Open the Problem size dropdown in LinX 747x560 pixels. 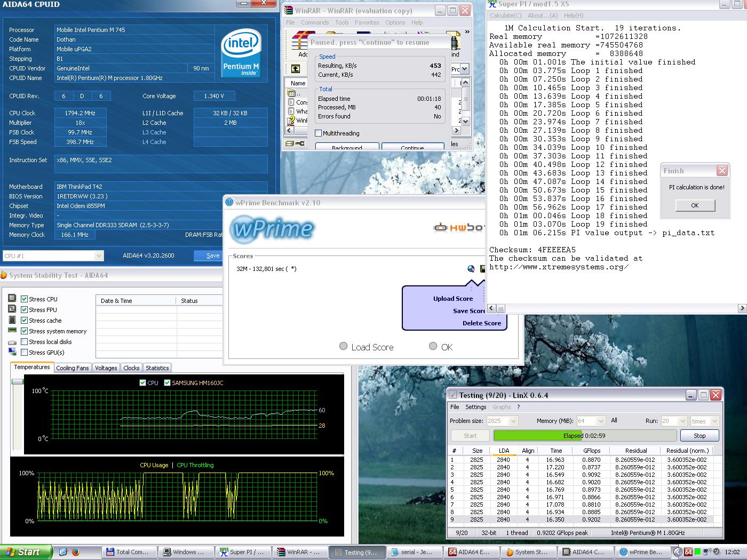(x=513, y=421)
